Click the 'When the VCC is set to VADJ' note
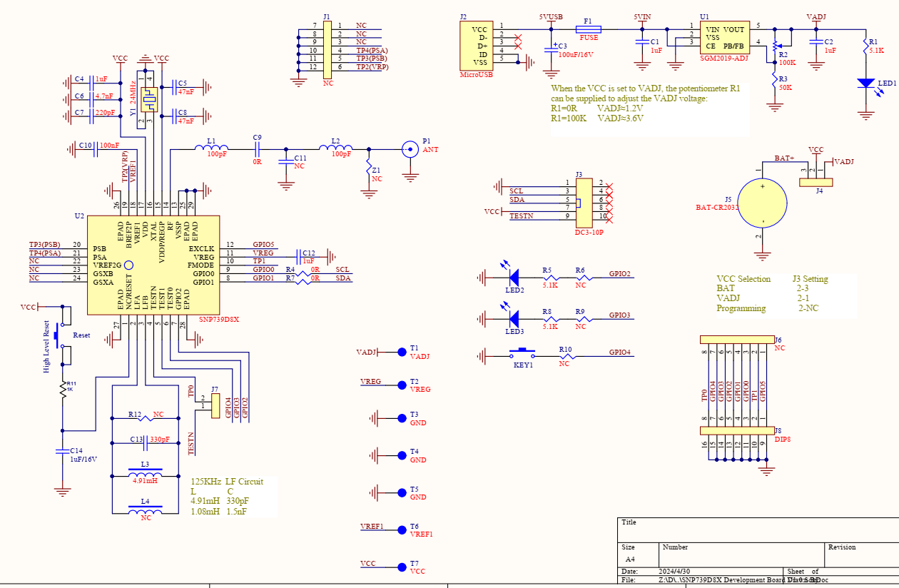This screenshot has height=588, width=899. pos(646,88)
